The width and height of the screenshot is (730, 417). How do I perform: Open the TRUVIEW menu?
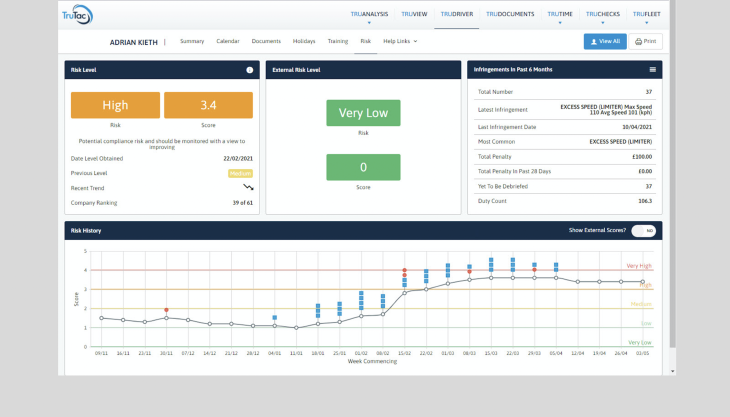(x=414, y=14)
